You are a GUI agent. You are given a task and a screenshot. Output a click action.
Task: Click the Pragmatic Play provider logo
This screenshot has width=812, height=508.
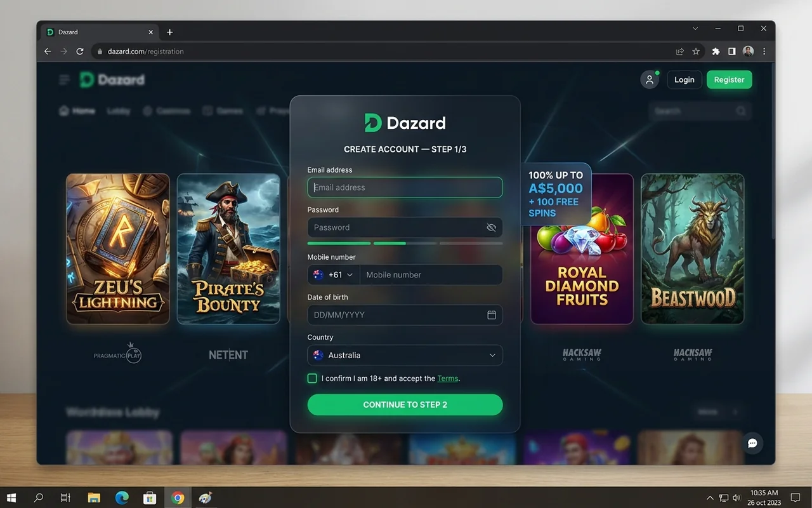117,354
